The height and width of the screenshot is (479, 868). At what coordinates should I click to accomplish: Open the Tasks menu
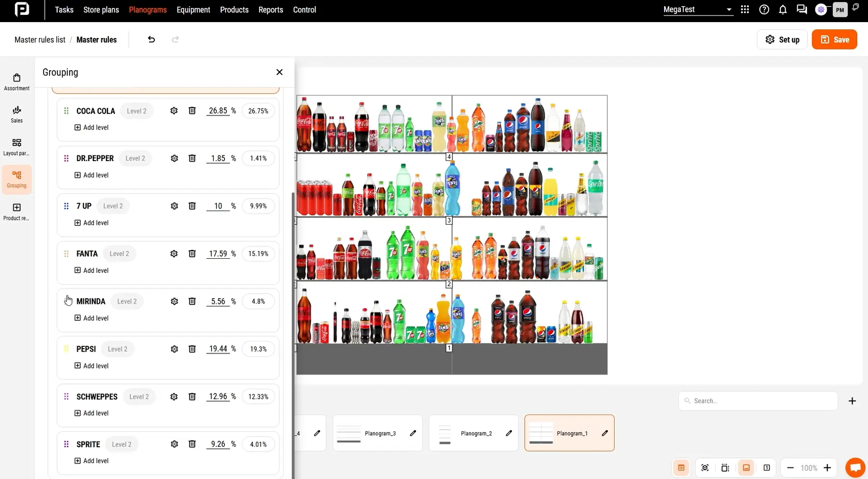[x=64, y=10]
